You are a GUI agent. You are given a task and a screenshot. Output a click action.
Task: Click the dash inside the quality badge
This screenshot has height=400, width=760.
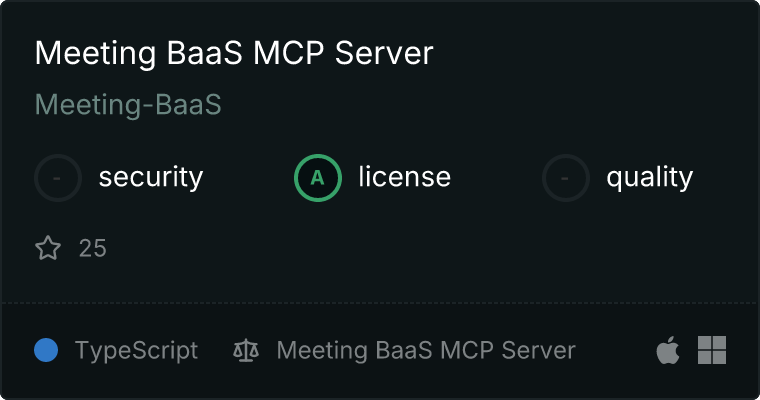pyautogui.click(x=565, y=178)
